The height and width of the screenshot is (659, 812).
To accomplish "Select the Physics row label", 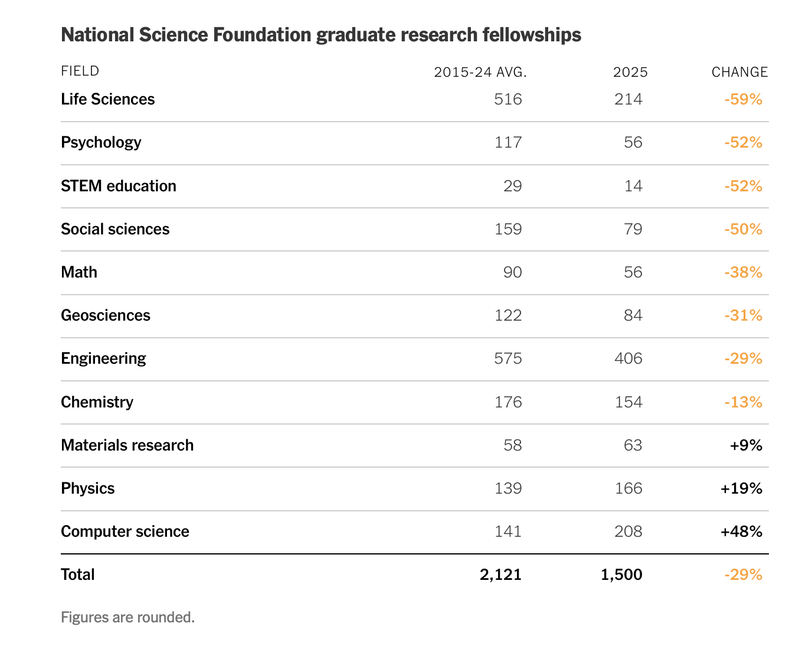I will coord(88,488).
